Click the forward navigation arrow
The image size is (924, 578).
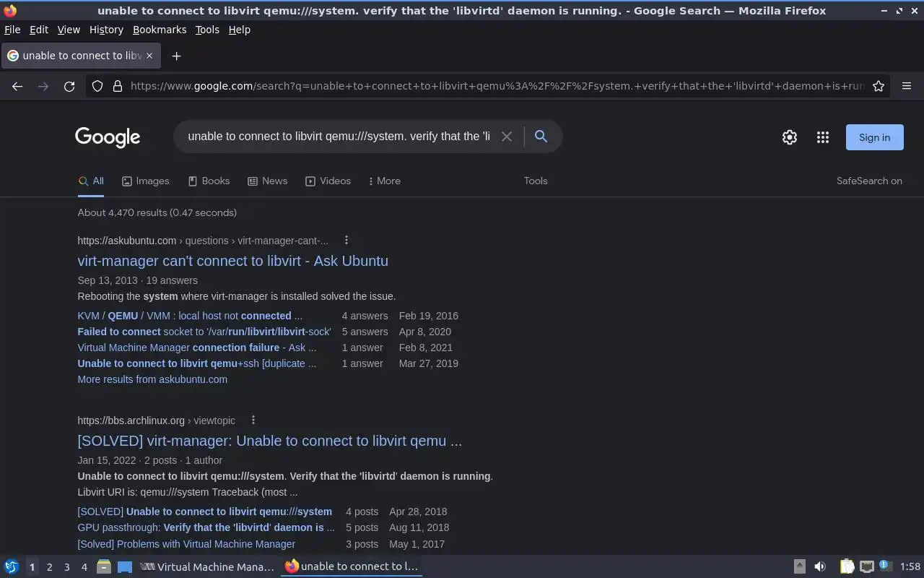(43, 86)
